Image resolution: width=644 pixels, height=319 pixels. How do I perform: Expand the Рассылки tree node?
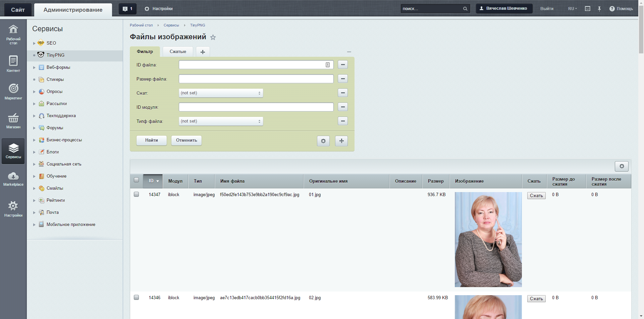pyautogui.click(x=34, y=104)
